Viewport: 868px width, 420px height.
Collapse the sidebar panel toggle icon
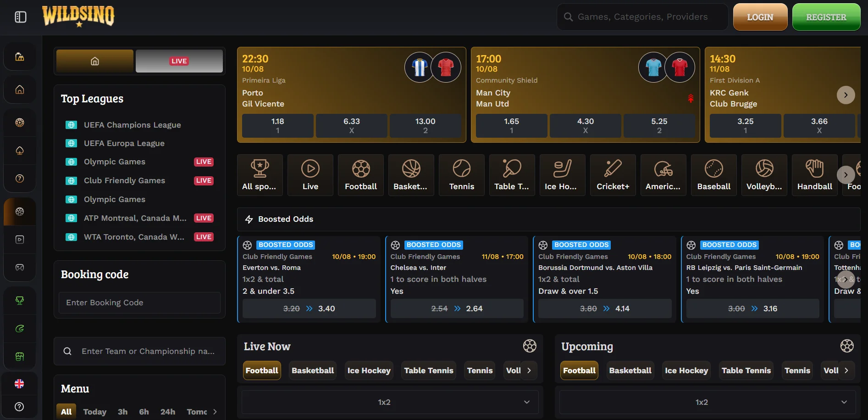21,17
